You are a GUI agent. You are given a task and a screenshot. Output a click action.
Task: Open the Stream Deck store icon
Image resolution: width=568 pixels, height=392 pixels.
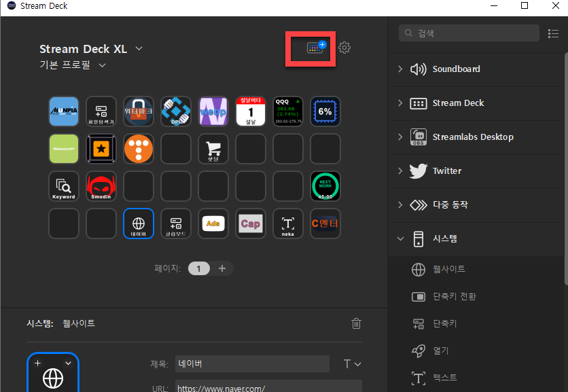(x=316, y=47)
